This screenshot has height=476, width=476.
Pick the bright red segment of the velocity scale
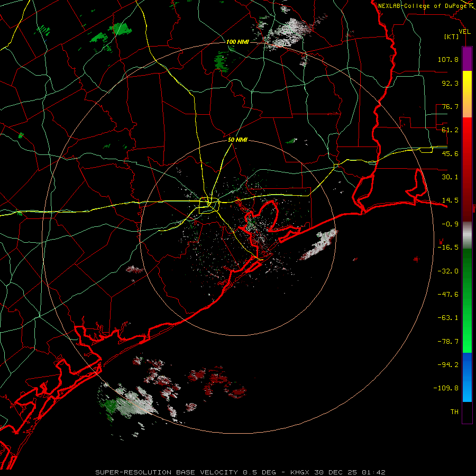click(467, 169)
